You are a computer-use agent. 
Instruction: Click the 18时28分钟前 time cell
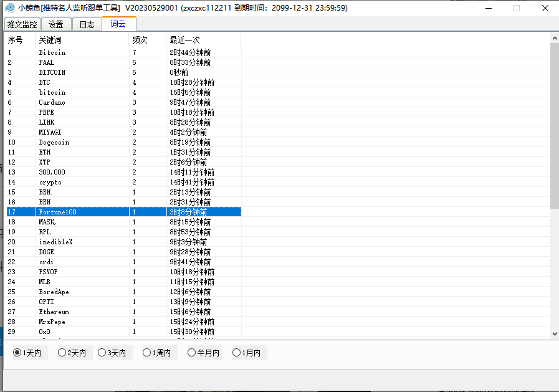pos(204,82)
